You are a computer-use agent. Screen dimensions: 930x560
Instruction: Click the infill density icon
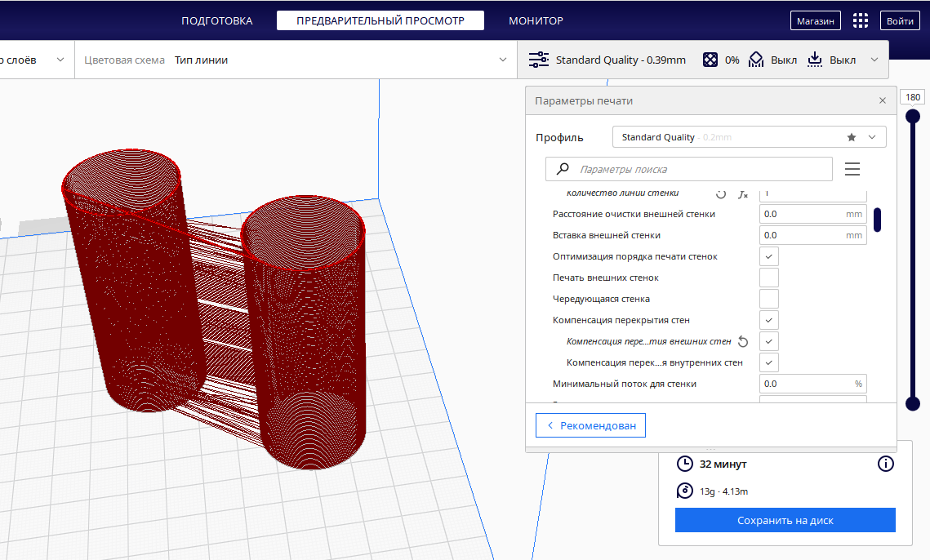[711, 60]
